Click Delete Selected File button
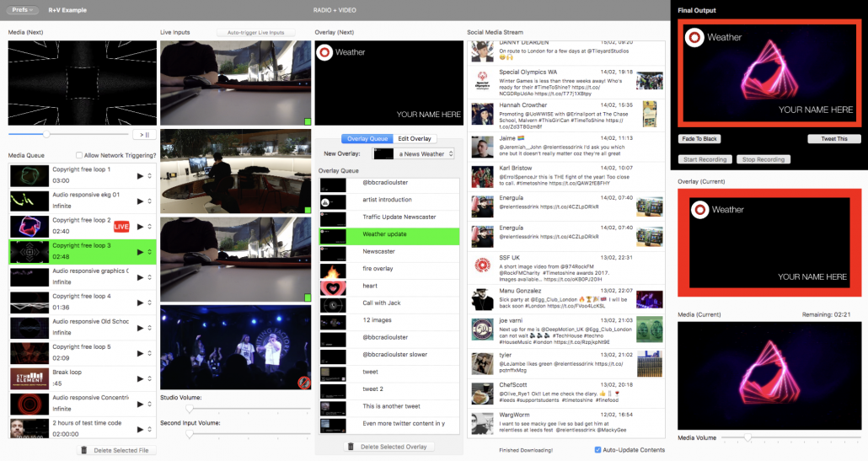 coord(116,451)
